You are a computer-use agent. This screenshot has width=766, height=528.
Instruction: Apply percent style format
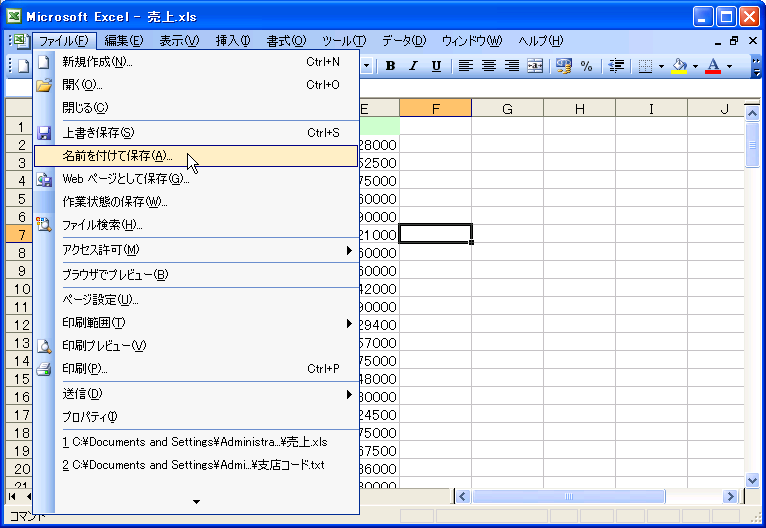[587, 66]
